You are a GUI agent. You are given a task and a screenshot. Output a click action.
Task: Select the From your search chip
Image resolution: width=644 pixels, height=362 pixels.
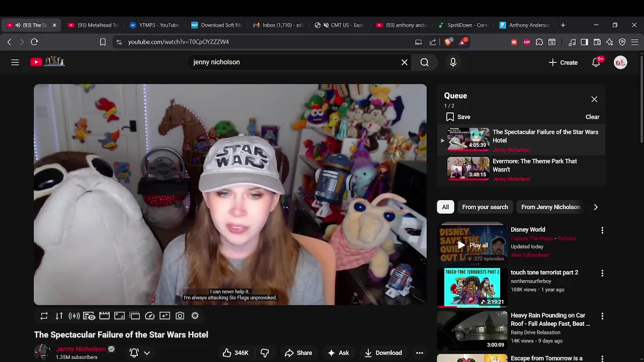(485, 207)
